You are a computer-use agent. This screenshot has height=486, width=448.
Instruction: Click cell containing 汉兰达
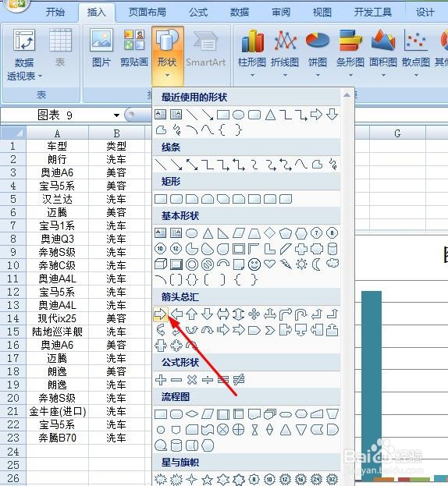57,199
